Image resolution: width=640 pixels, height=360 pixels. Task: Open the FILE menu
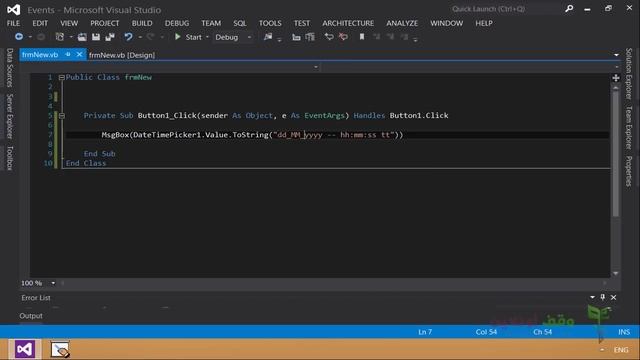pyautogui.click(x=13, y=23)
